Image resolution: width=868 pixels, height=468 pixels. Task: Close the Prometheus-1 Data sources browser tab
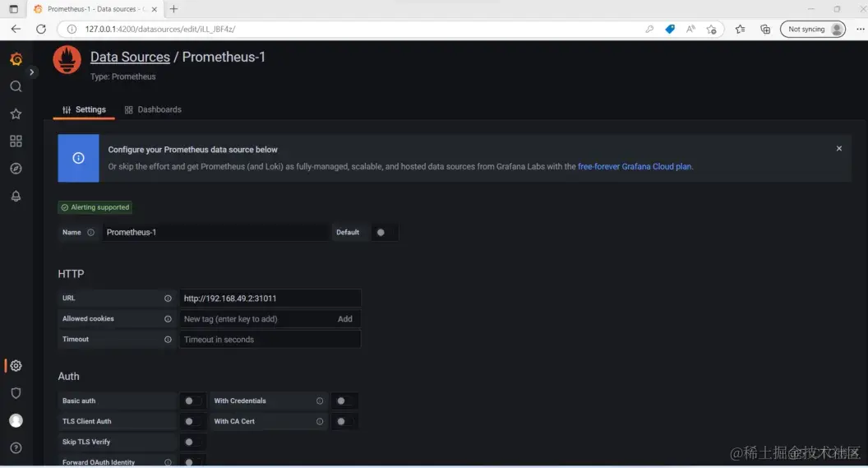(x=155, y=9)
